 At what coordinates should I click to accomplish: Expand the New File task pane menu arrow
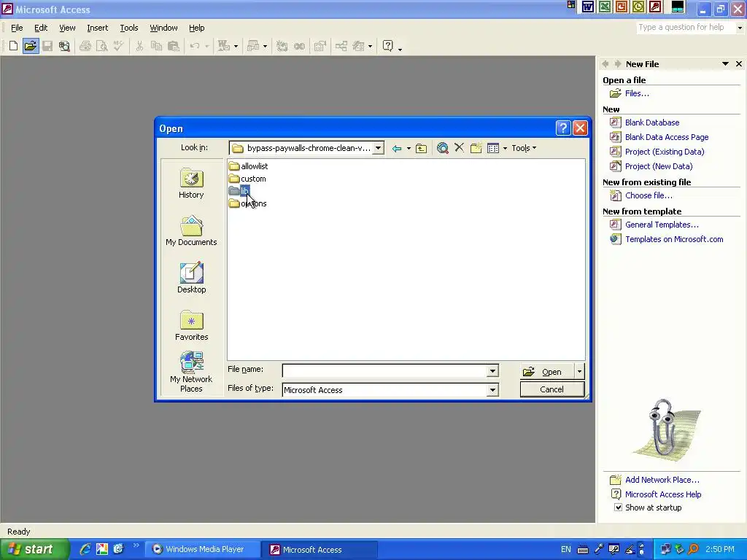(725, 64)
